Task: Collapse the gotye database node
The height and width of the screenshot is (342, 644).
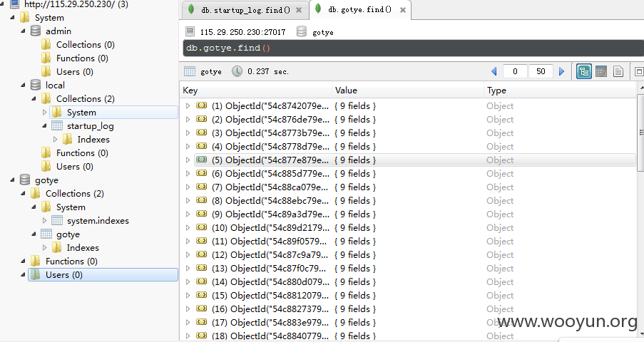Action: point(12,180)
